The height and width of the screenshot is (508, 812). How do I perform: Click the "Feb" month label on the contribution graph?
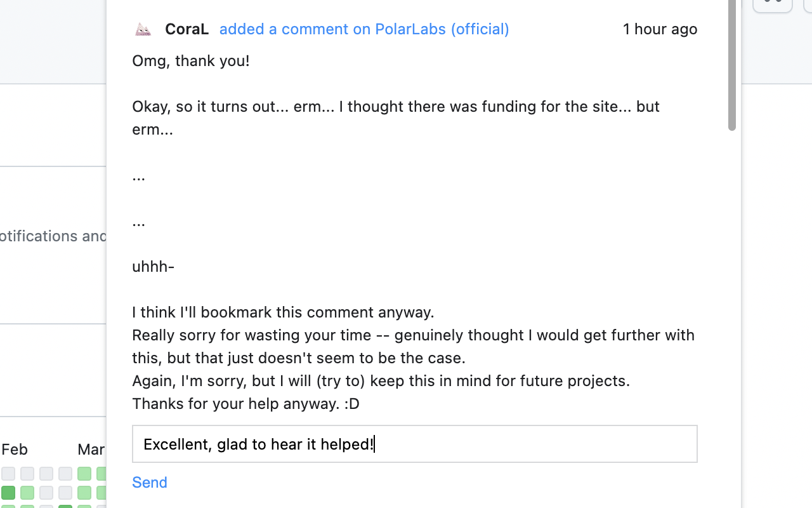coord(15,450)
